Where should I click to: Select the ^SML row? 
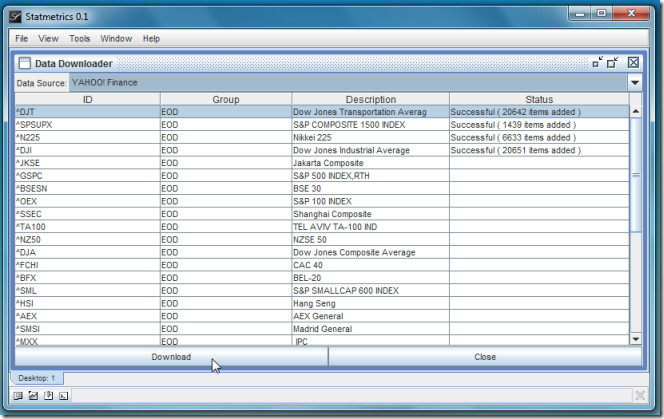click(x=322, y=290)
